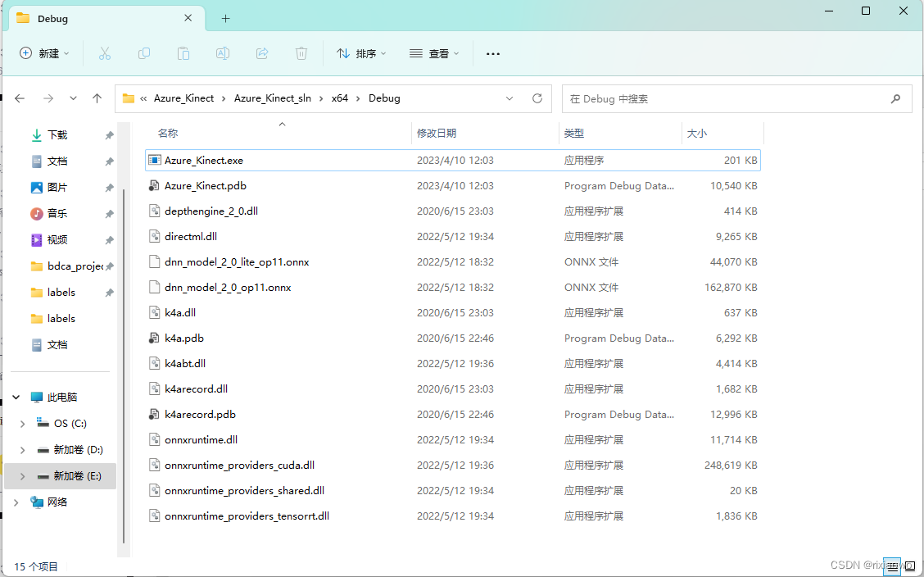The image size is (924, 577).
Task: Select the onnxruntime.dll file
Action: [452, 439]
